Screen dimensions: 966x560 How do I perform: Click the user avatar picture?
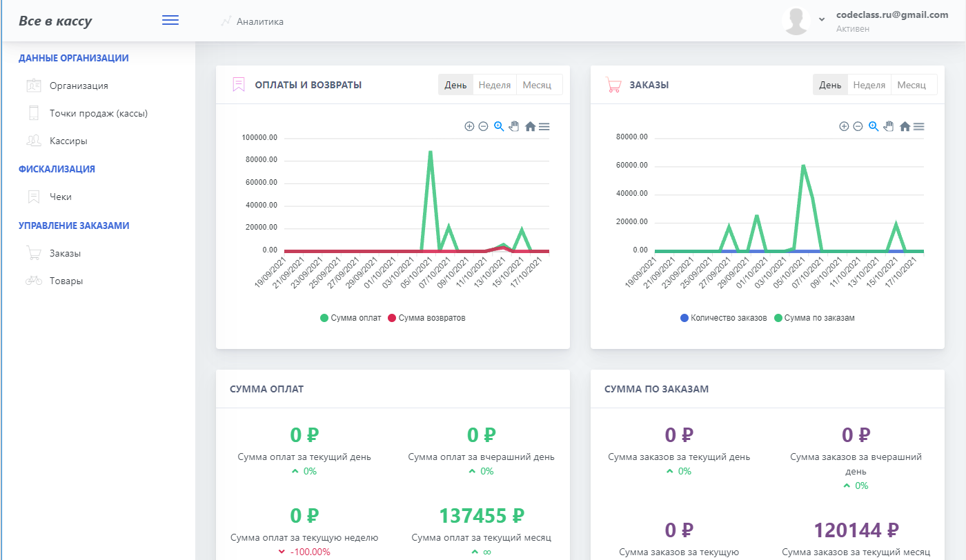(796, 21)
